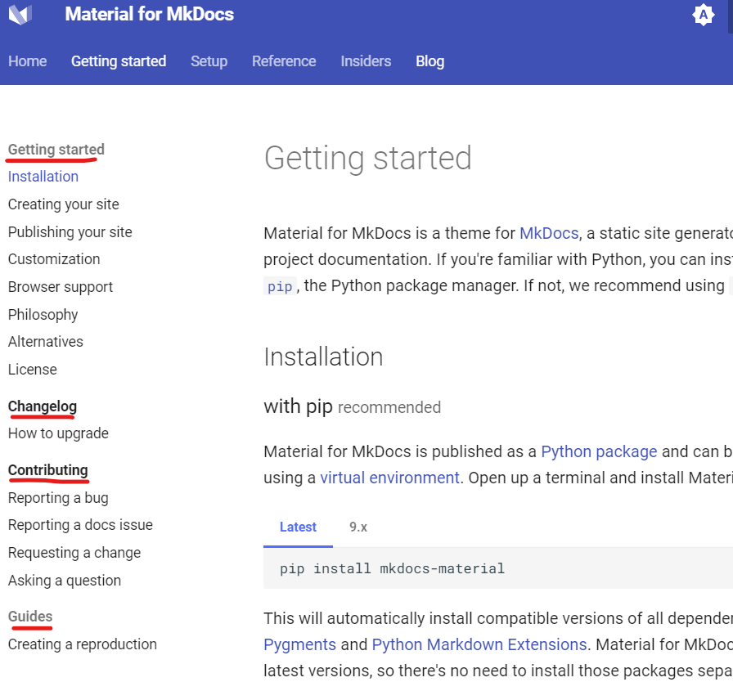Open Creating a reproduction guide
733x700 pixels.
(83, 644)
